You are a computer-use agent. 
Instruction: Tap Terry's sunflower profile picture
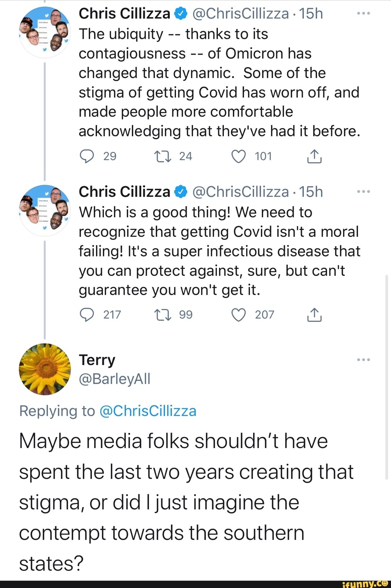[x=45, y=369]
